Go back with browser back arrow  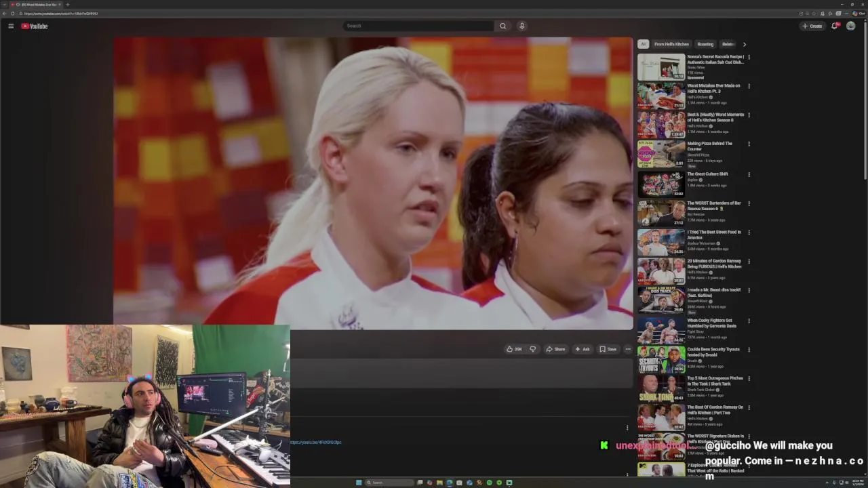(4, 14)
